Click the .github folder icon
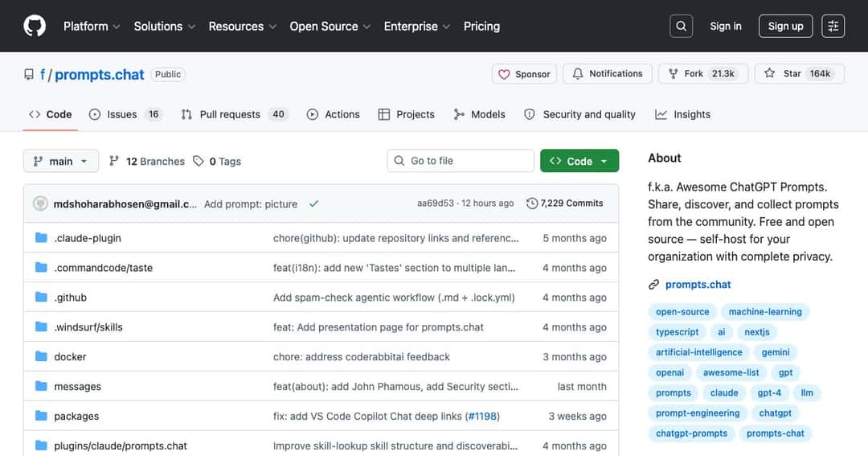 coord(41,297)
